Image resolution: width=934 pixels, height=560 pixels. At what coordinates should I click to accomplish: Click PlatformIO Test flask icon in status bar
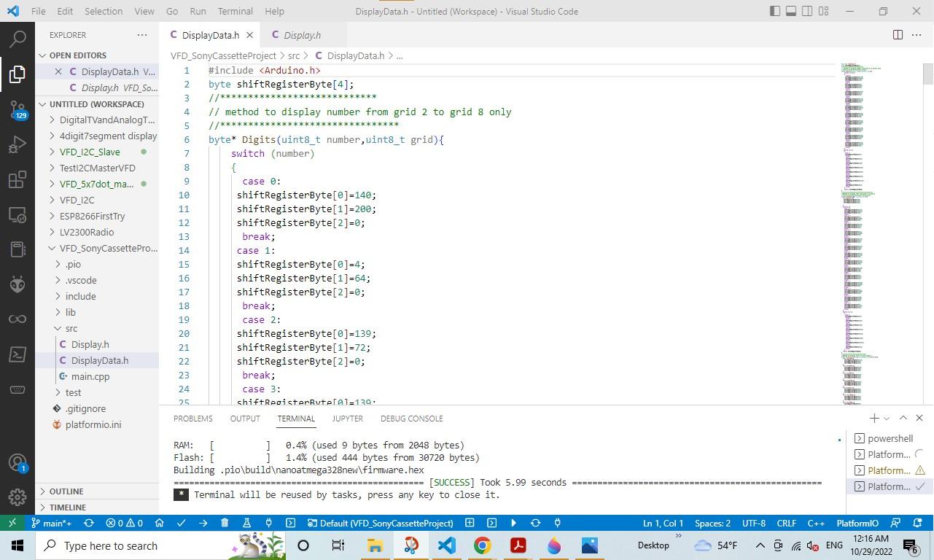246,523
